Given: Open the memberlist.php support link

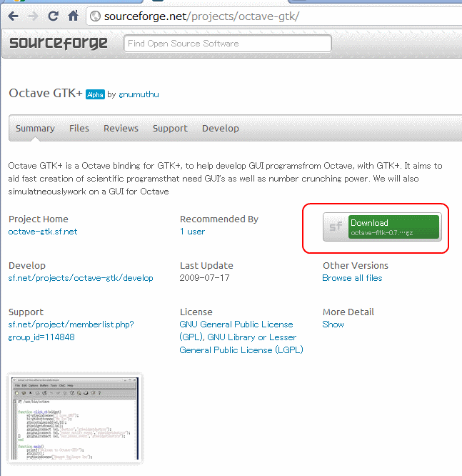Looking at the screenshot, I should [x=71, y=331].
